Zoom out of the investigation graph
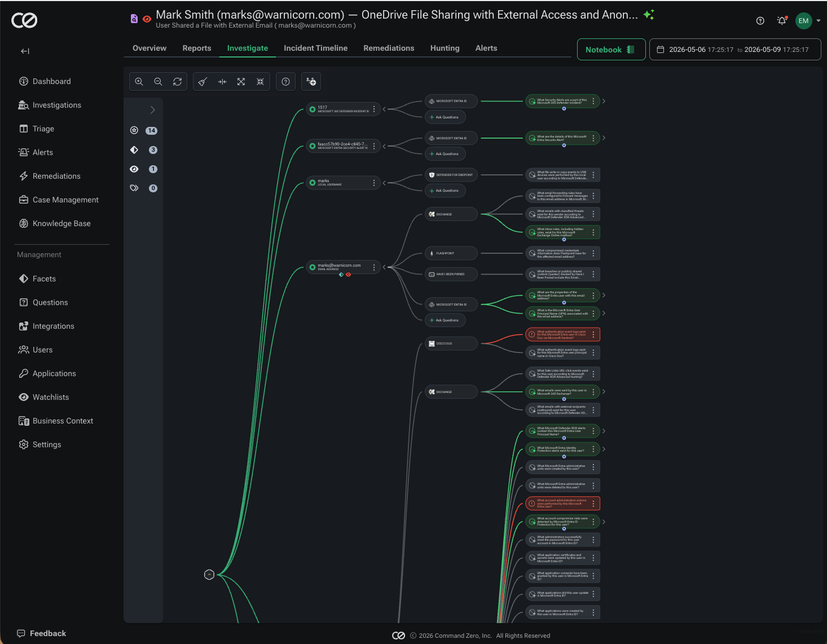 tap(158, 82)
